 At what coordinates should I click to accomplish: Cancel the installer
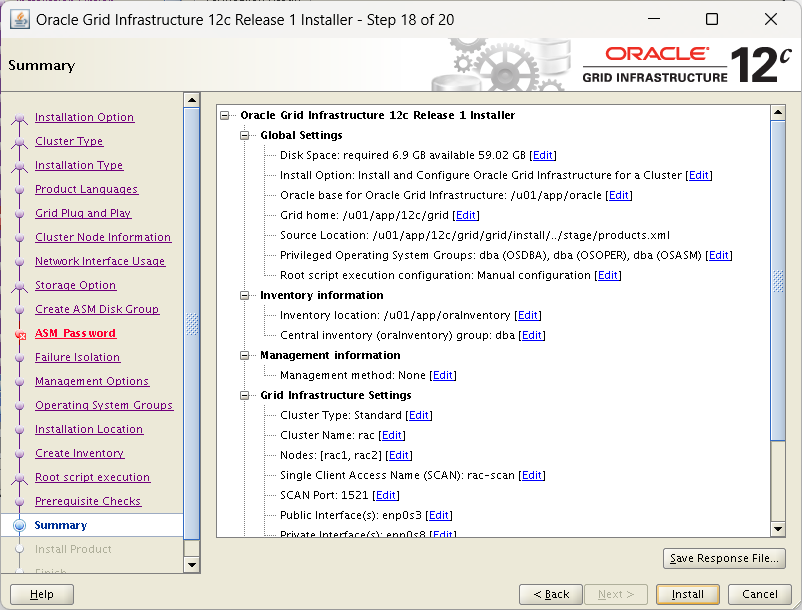pyautogui.click(x=760, y=594)
